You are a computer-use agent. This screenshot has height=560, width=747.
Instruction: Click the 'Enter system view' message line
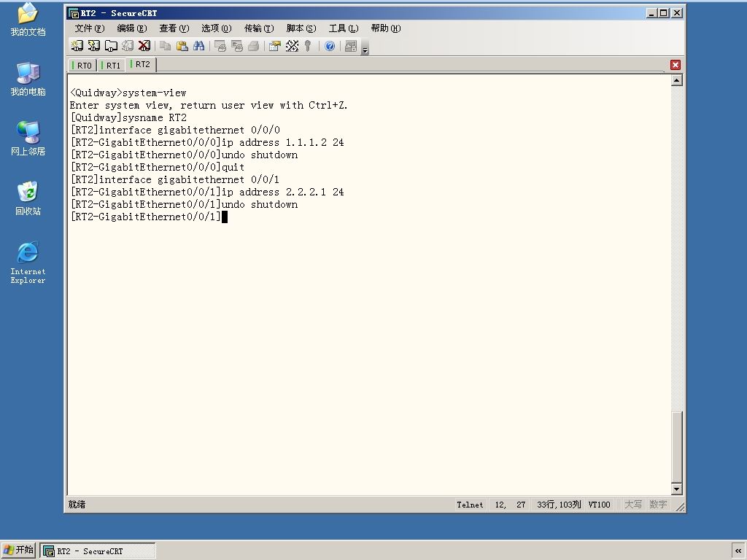coord(209,105)
